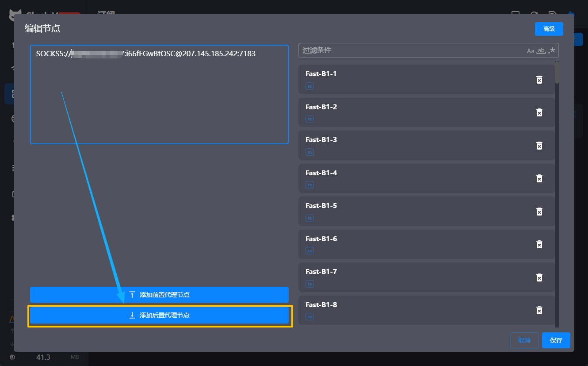
Task: Remove the Fast-B1-8 node via trash icon
Action: point(539,310)
